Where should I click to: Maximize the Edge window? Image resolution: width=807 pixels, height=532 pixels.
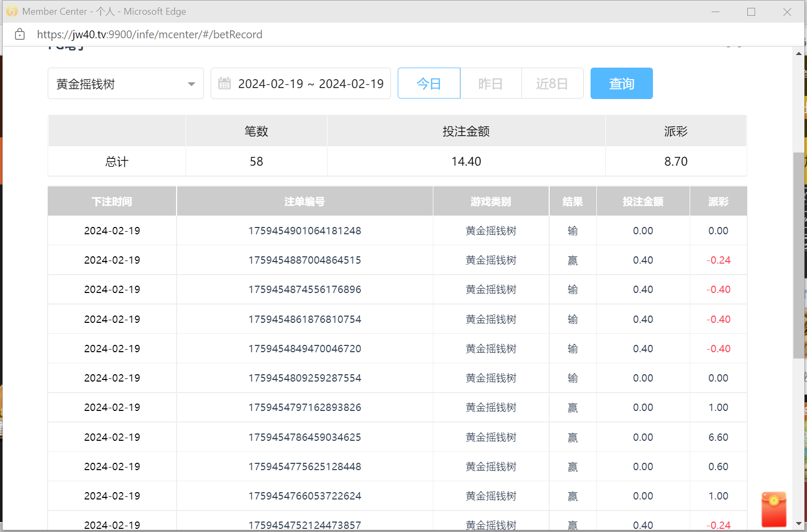[751, 12]
